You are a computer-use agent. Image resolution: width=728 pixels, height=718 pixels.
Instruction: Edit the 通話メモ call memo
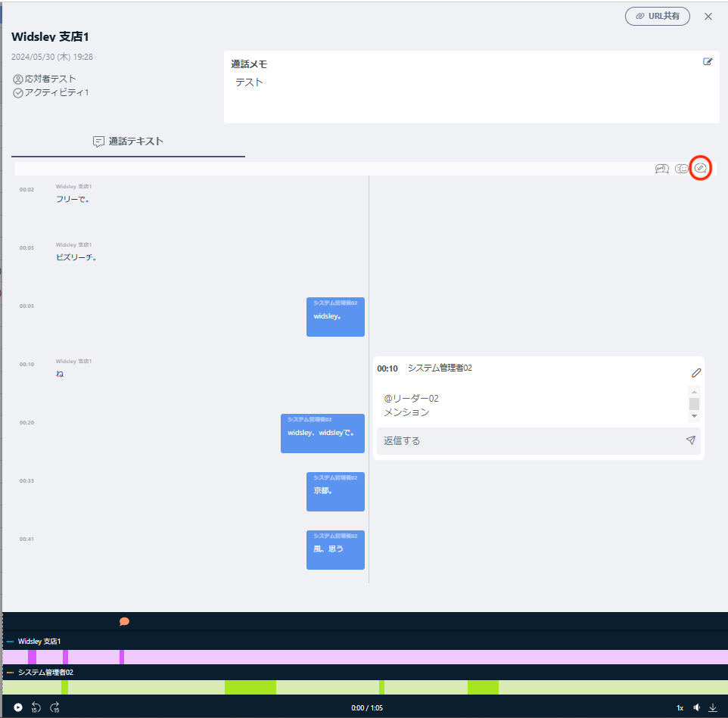(x=708, y=62)
